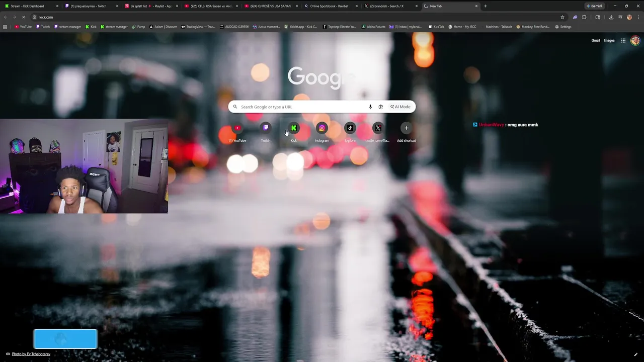Close the New Tab tab

[x=476, y=6]
